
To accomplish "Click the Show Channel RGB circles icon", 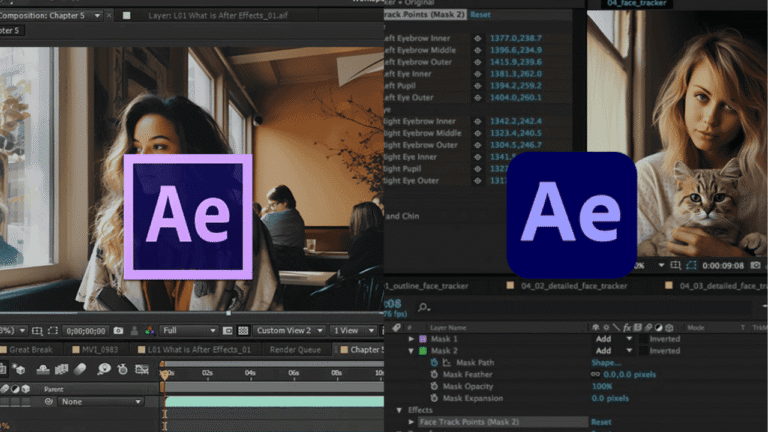I will click(150, 331).
